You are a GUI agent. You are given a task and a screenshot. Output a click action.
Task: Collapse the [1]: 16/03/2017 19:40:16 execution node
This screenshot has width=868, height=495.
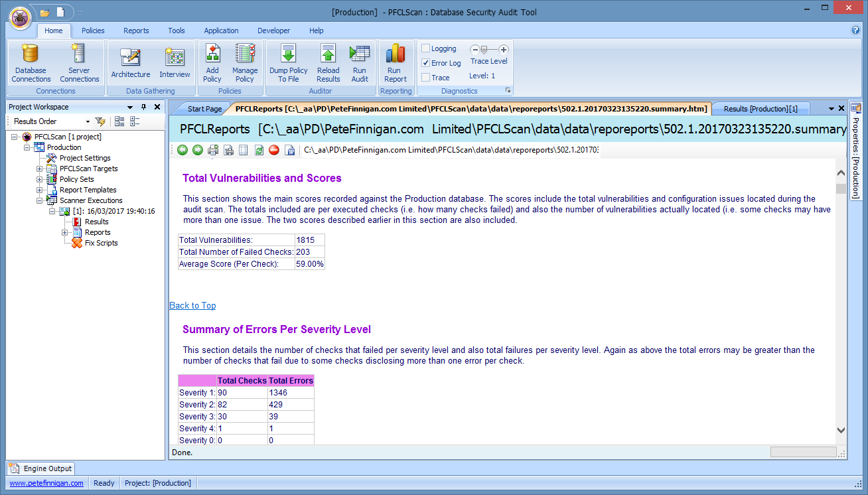pyautogui.click(x=52, y=211)
